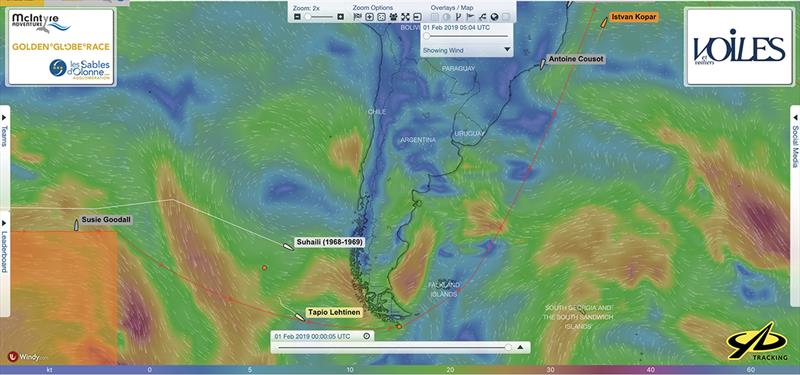Open the Showing Wind dropdown
Image resolution: width=800 pixels, height=375 pixels.
(467, 50)
